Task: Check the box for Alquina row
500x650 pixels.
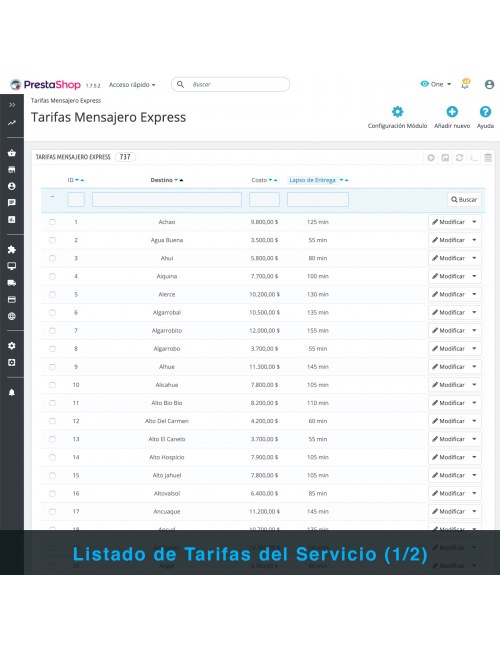Action: pos(52,276)
